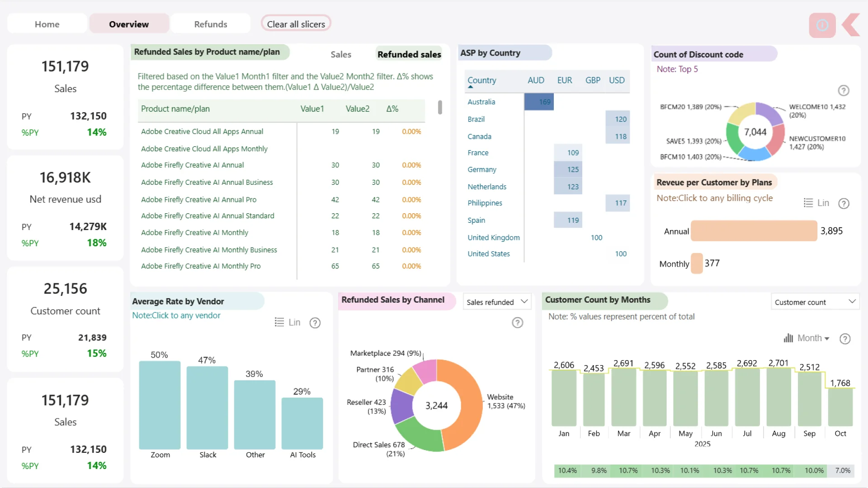Screen dimensions: 868x488
Task: Open help icon in Refunded Sales by Channel
Action: (517, 323)
